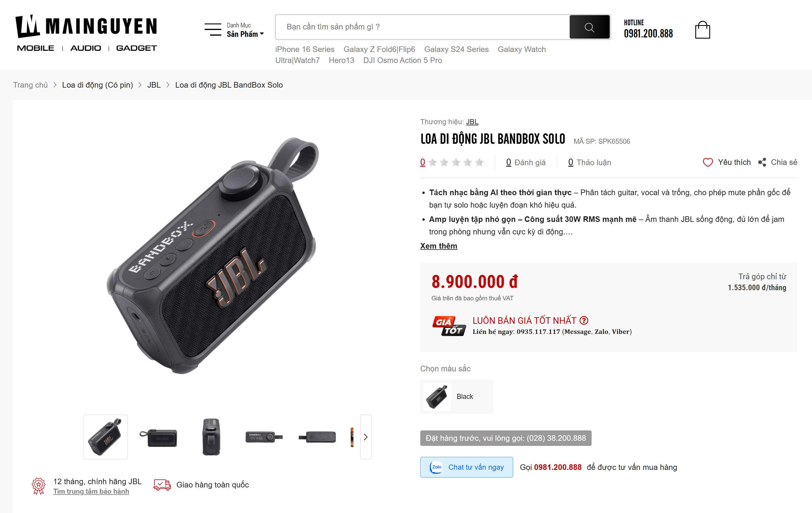The image size is (812, 513).
Task: Click the question mark help icon
Action: 584,321
